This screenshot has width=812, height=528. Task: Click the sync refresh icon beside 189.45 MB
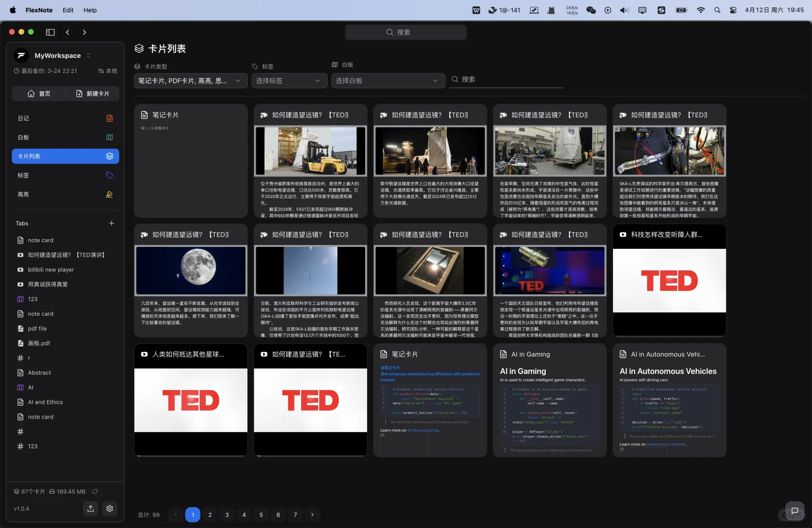[95, 491]
